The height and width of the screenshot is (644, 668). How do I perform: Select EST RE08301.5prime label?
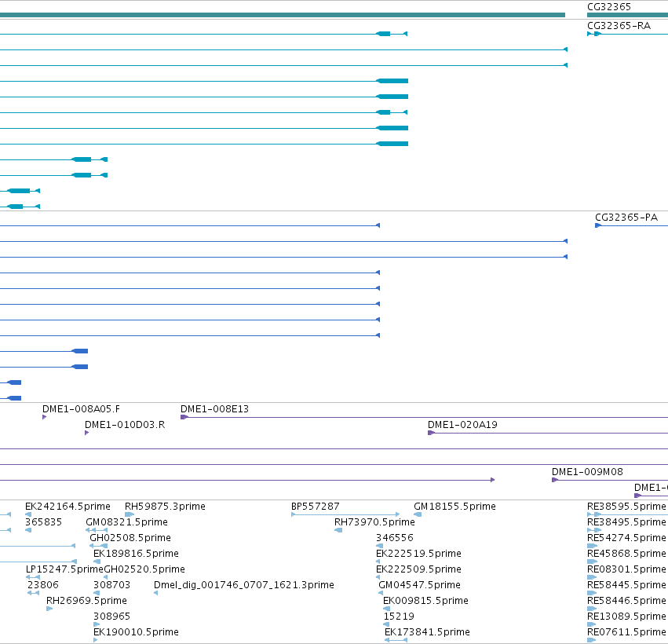626,569
